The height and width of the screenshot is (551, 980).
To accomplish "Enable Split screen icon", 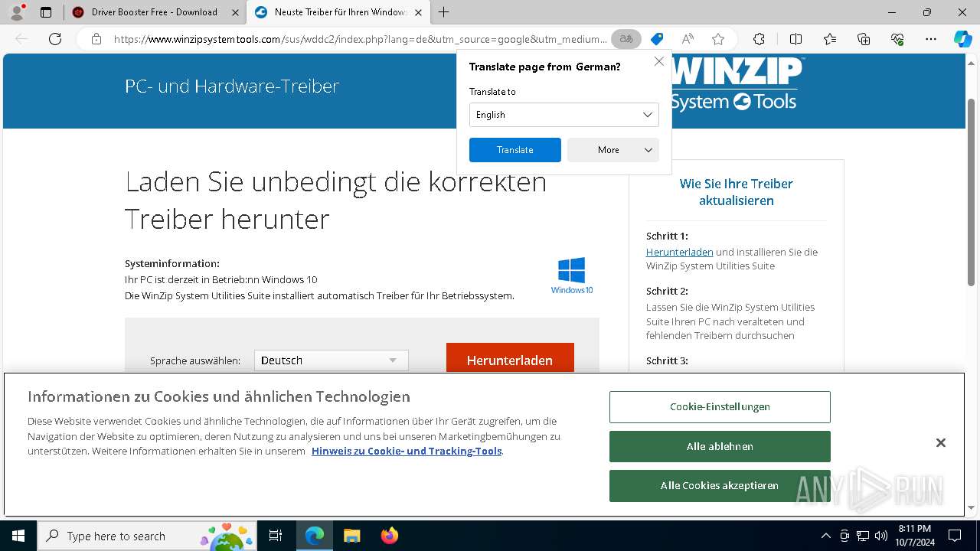I will pyautogui.click(x=795, y=39).
